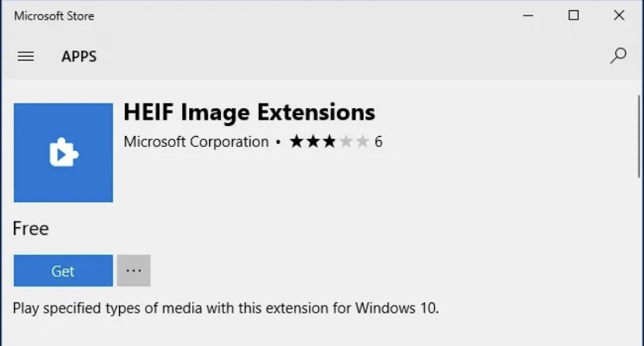Screen dimensions: 644x346
Task: Click the first filled rating star
Action: coord(296,142)
